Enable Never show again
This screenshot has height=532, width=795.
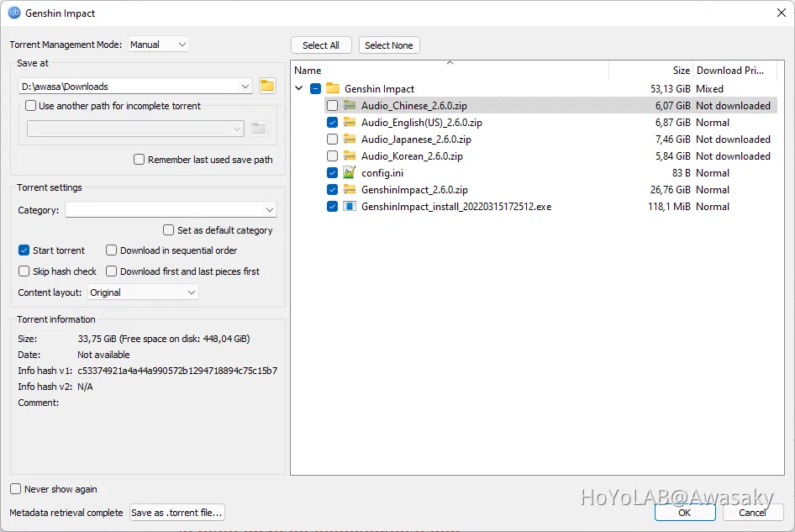click(14, 488)
